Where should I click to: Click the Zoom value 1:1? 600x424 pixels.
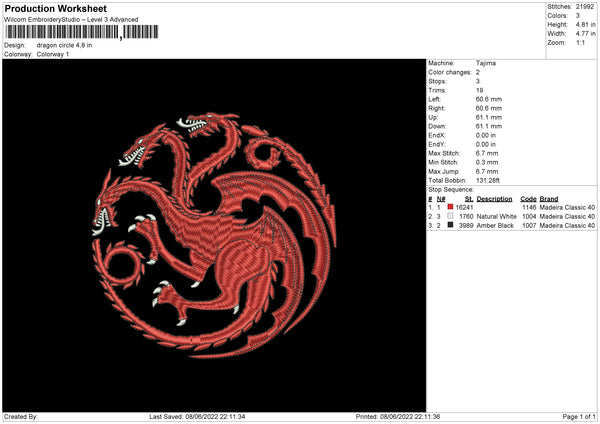click(x=580, y=43)
